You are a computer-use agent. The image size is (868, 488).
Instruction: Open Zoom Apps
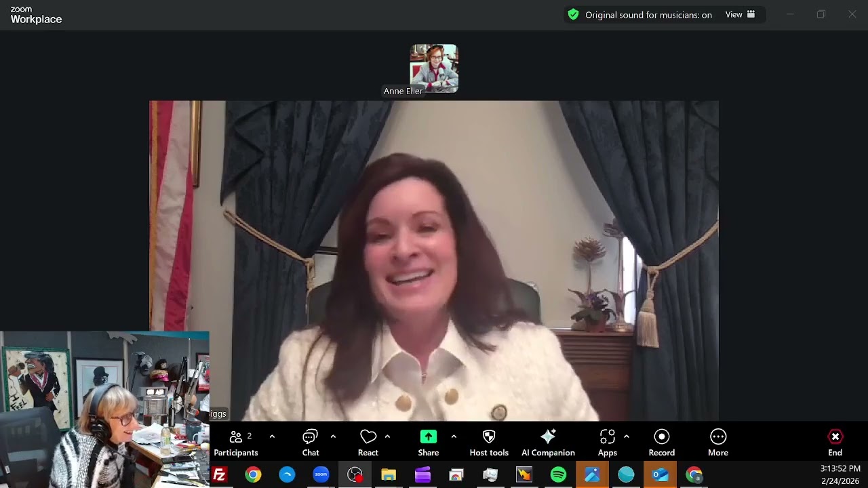(x=608, y=443)
